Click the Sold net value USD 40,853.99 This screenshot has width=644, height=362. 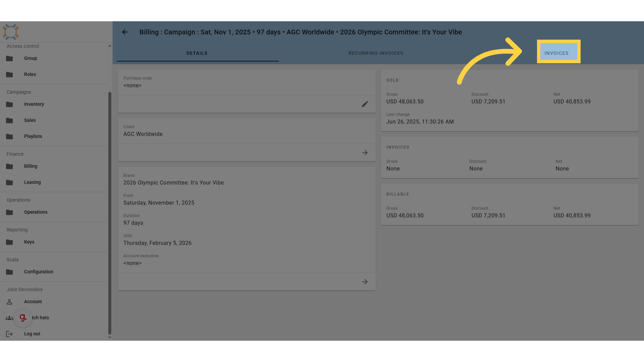[x=572, y=102]
